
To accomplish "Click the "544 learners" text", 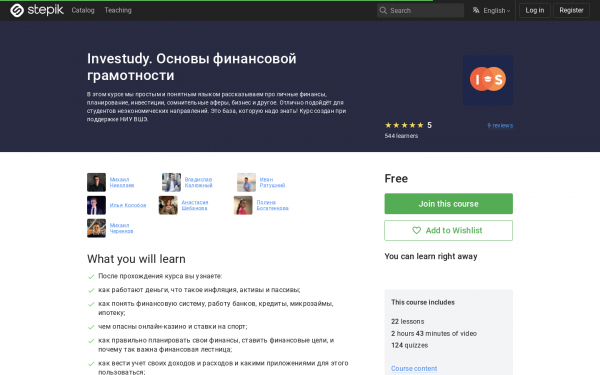I will [x=401, y=136].
